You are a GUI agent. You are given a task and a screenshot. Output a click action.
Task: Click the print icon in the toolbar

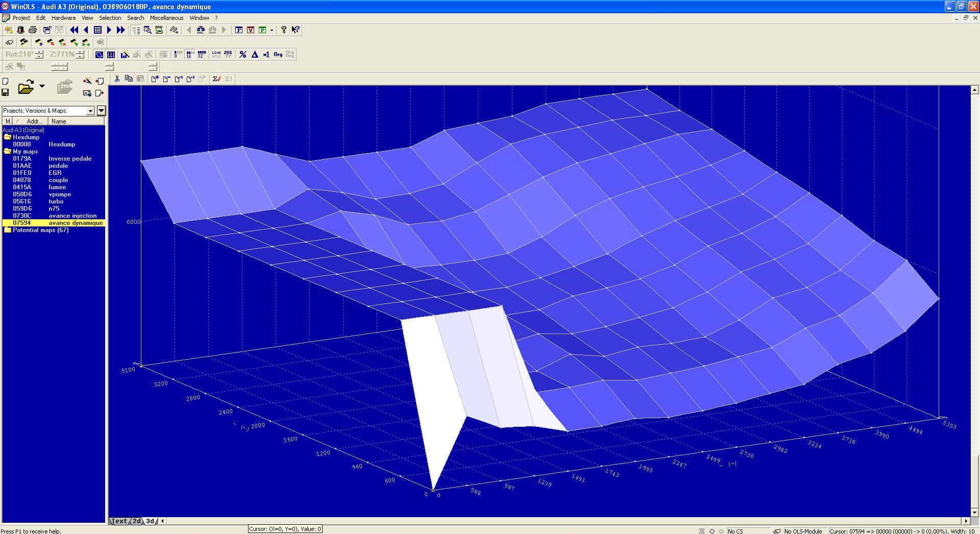33,30
